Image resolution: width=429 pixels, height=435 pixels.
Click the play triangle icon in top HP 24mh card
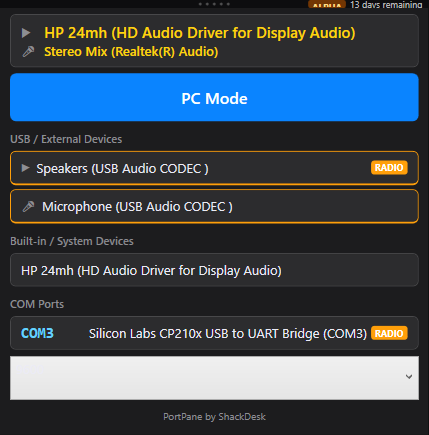26,33
